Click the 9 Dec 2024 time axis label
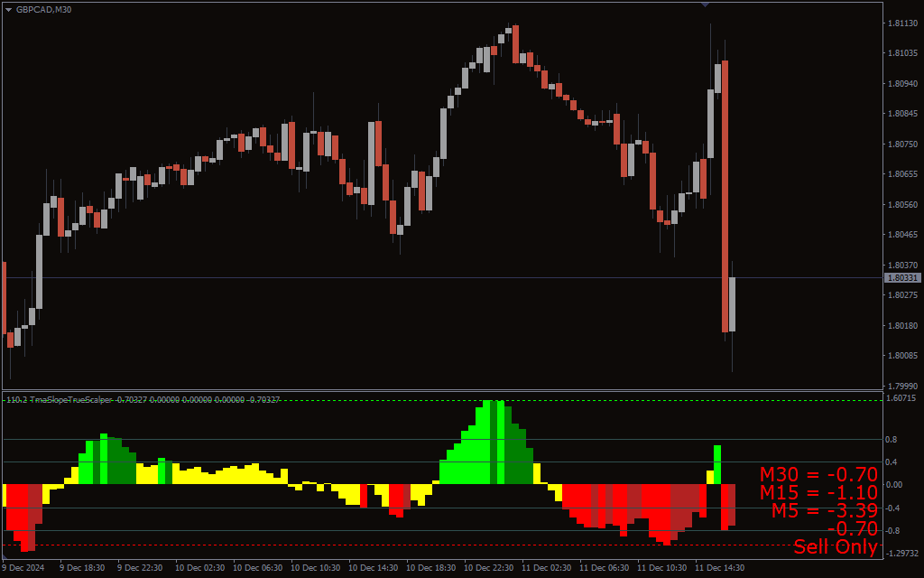This screenshot has height=578, width=924. tap(23, 568)
